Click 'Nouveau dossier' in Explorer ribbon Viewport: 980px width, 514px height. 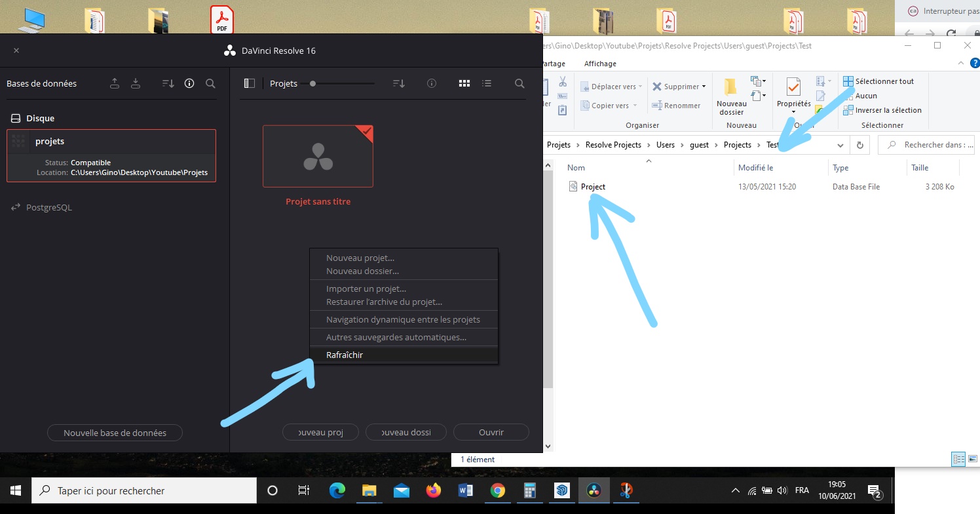[731, 96]
